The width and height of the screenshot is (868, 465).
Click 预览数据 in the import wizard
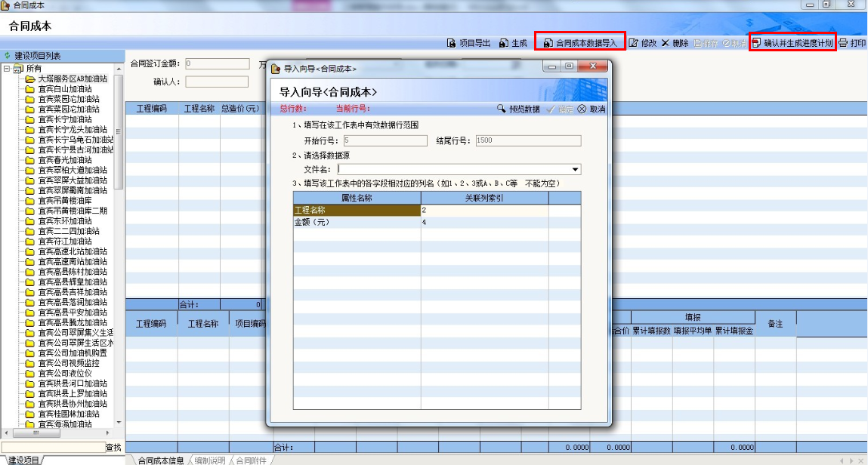coord(518,109)
